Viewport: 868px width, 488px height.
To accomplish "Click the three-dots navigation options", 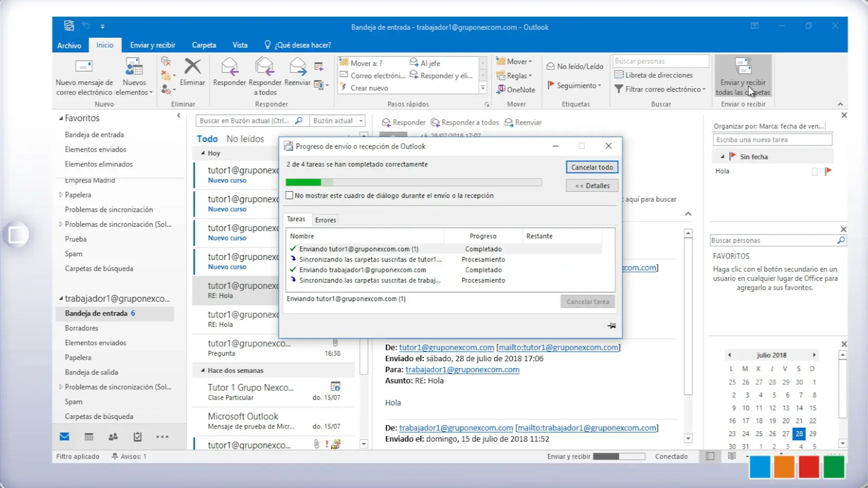I will [x=162, y=437].
